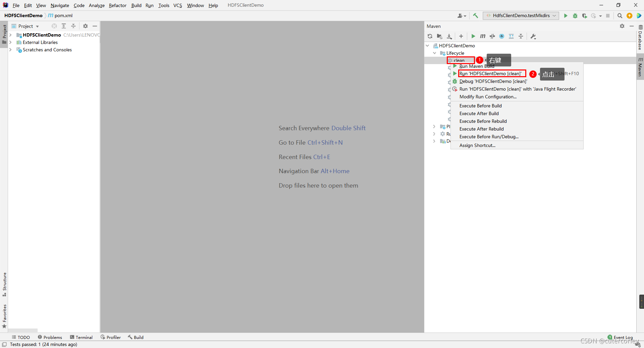Viewport: 644px width, 348px height.
Task: Click pom.xml in the navigation bar
Action: click(x=60, y=15)
